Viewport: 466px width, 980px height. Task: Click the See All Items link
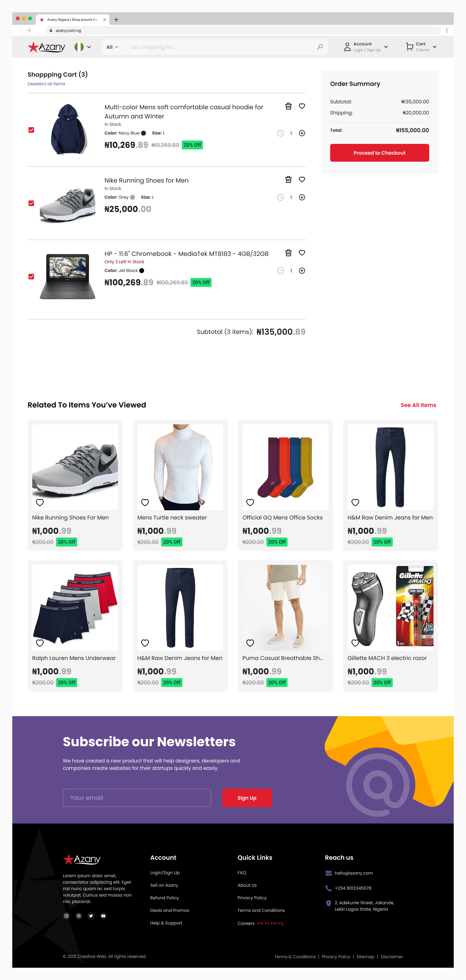[418, 405]
